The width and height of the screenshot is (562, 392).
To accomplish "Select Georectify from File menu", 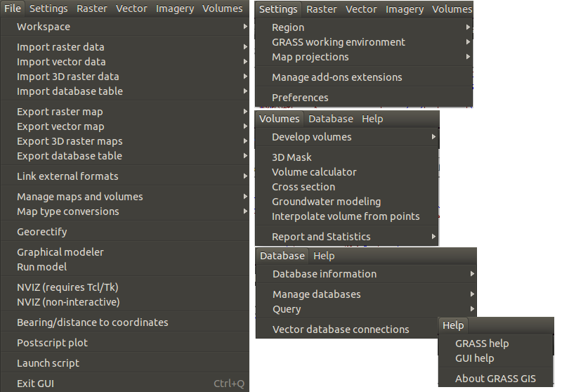I will coord(125,232).
